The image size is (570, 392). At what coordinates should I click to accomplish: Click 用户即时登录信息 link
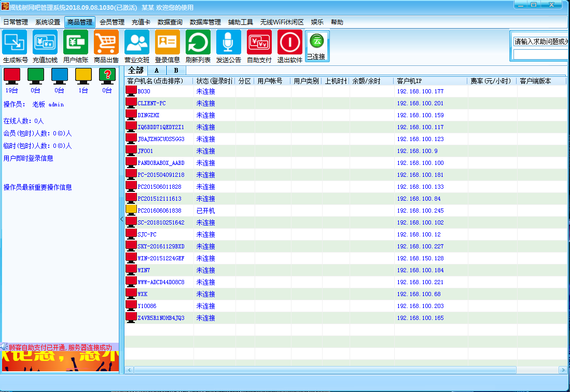(29, 158)
